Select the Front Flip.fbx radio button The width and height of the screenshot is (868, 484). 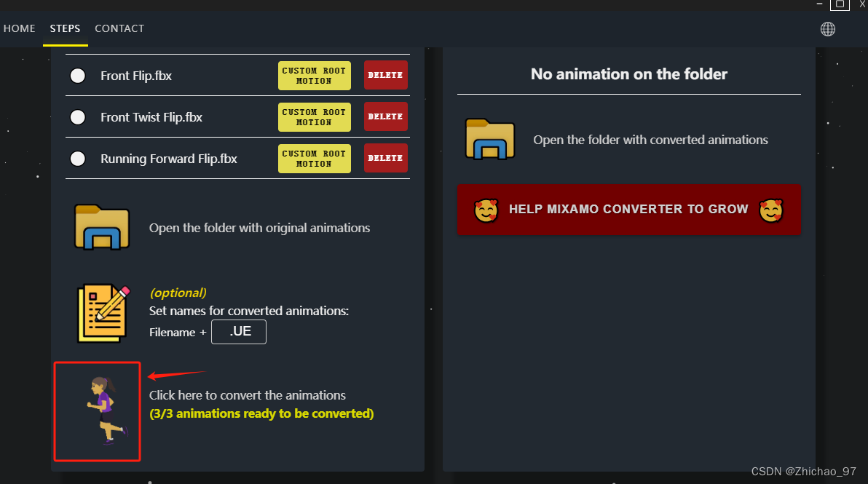coord(77,76)
